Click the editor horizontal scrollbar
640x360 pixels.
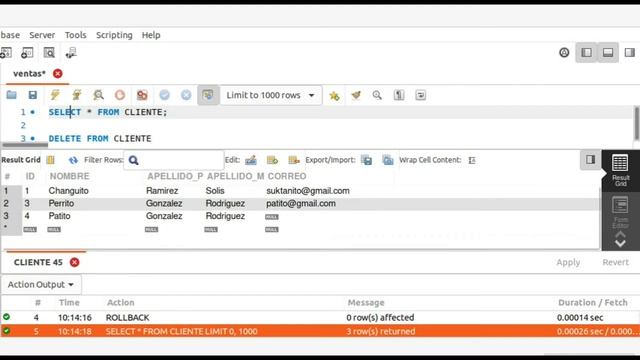pyautogui.click(x=25, y=144)
